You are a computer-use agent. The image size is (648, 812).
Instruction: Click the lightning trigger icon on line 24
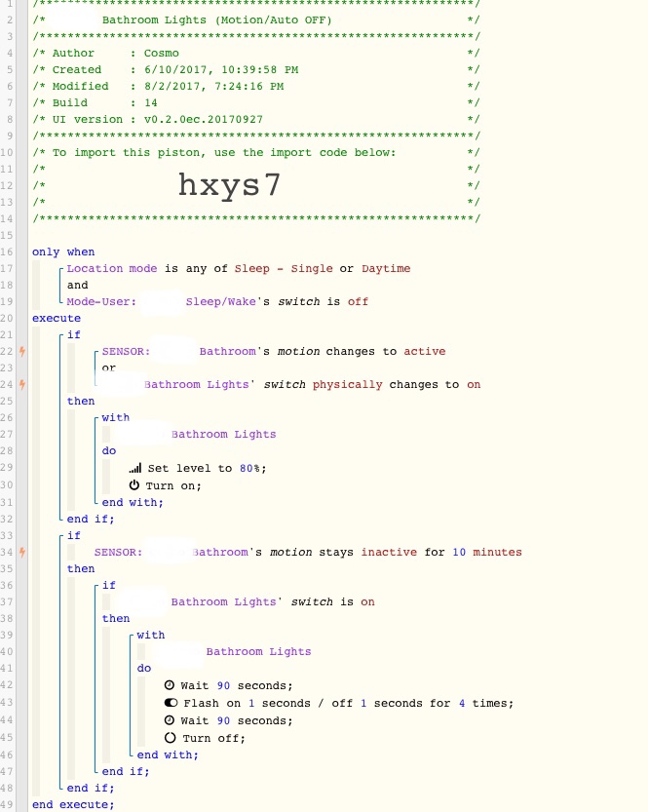pos(22,384)
